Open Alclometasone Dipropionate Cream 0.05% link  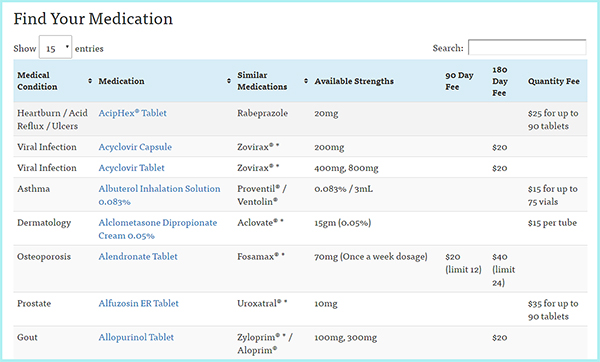coord(158,229)
